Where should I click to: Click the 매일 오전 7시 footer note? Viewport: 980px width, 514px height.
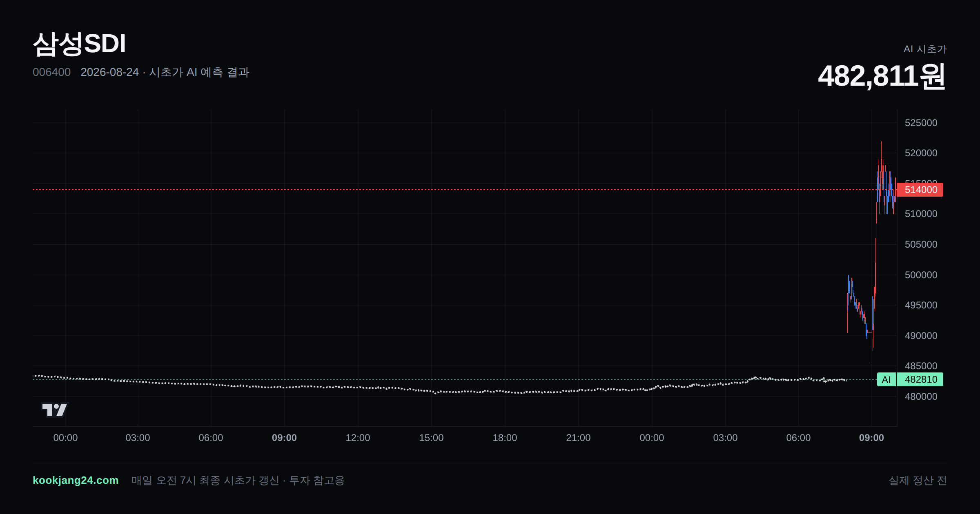tap(238, 480)
